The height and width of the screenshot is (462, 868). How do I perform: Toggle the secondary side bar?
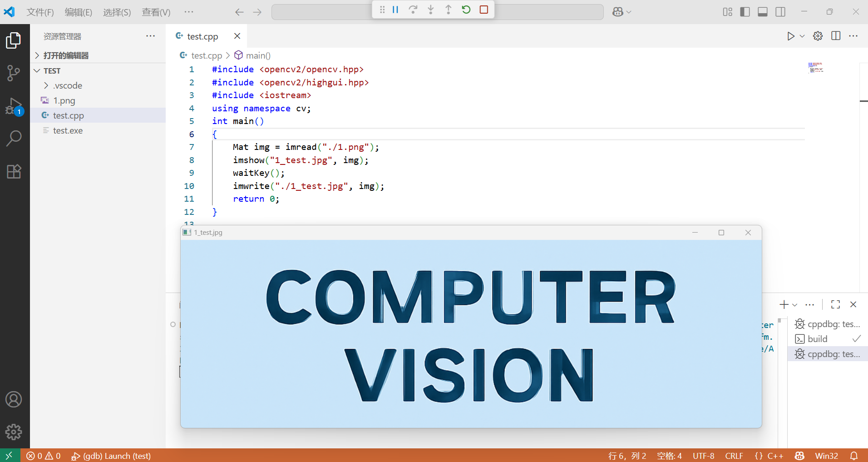click(x=781, y=12)
